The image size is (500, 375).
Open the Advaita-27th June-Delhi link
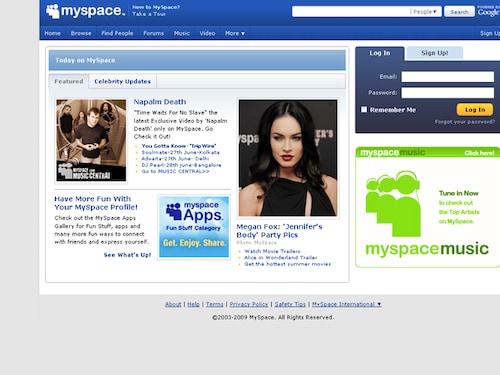click(175, 159)
